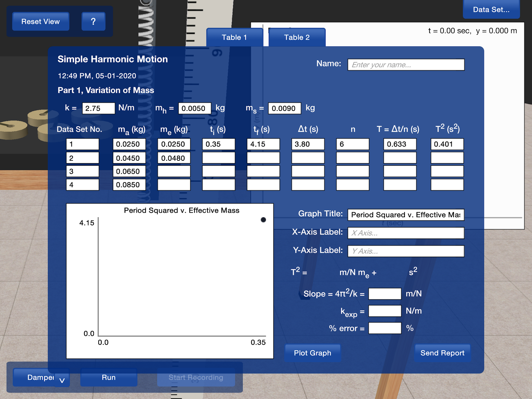The image size is (532, 399).
Task: Click the X-Axis Label field
Action: (x=406, y=233)
